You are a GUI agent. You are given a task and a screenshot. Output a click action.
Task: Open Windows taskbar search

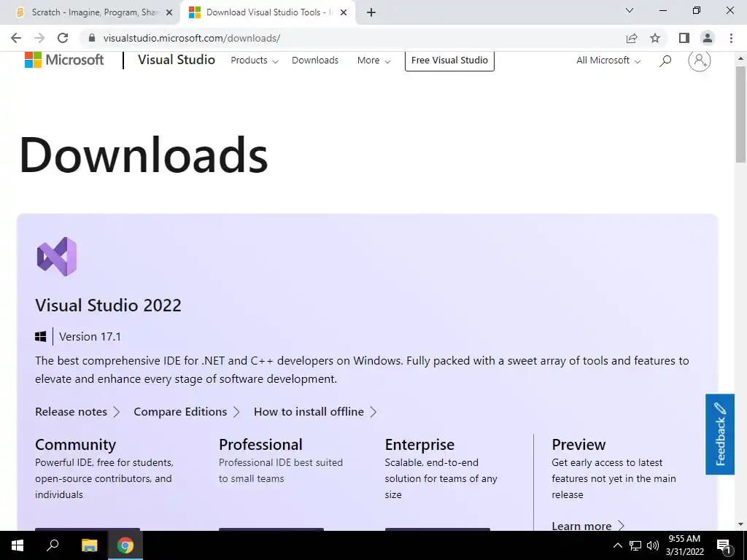point(53,545)
